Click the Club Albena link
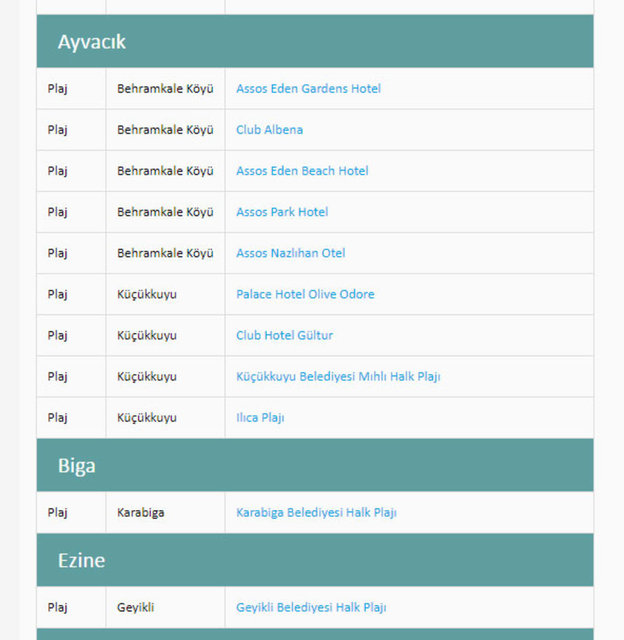The height and width of the screenshot is (640, 624). click(x=269, y=130)
